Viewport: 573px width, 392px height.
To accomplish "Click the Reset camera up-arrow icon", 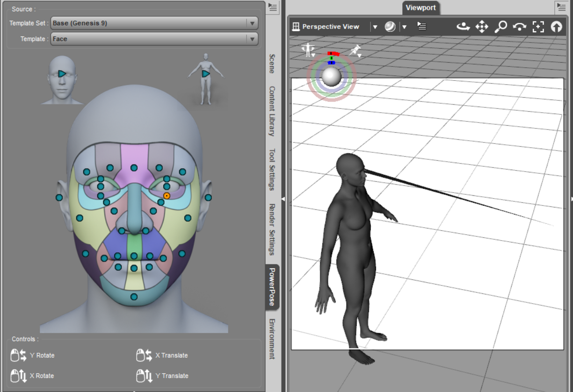I will click(x=556, y=27).
